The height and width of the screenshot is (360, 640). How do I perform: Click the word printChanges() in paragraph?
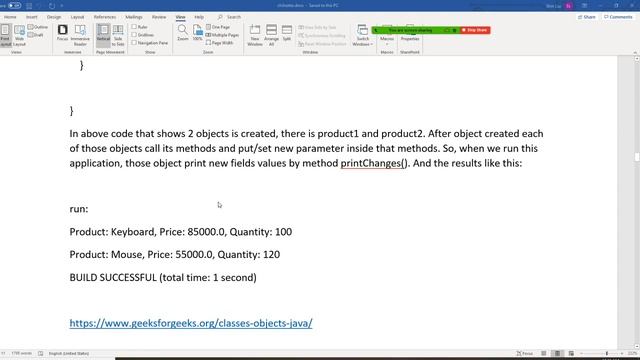pos(374,163)
